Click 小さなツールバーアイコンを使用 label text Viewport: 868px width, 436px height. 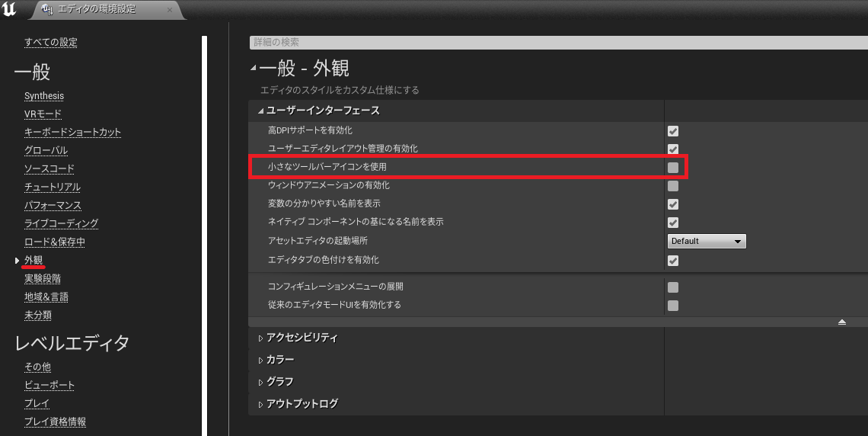click(x=327, y=167)
